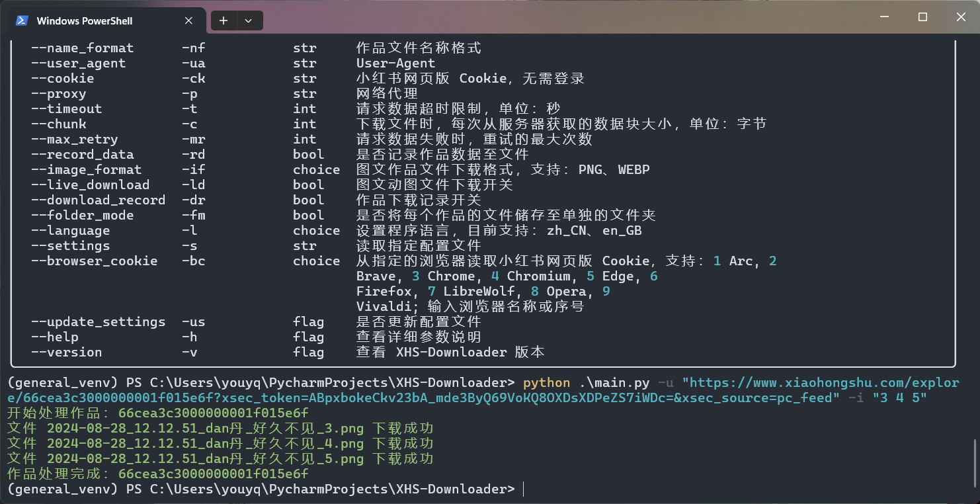Click empty title bar area beside tabs

pos(529,19)
